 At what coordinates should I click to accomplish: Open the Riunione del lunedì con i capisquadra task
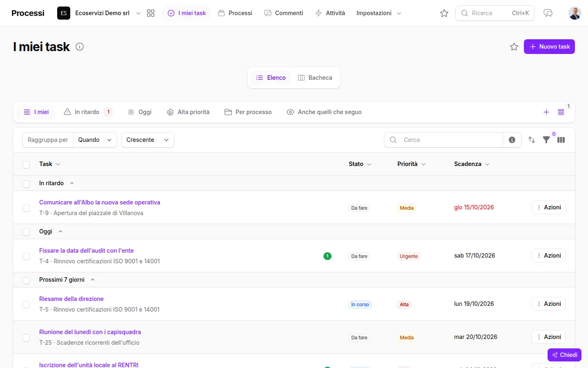[90, 332]
